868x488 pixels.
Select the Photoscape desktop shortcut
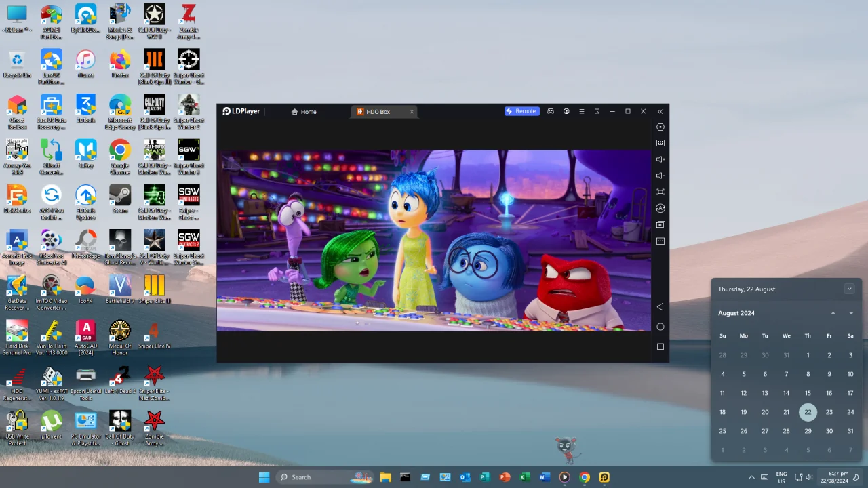[85, 245]
